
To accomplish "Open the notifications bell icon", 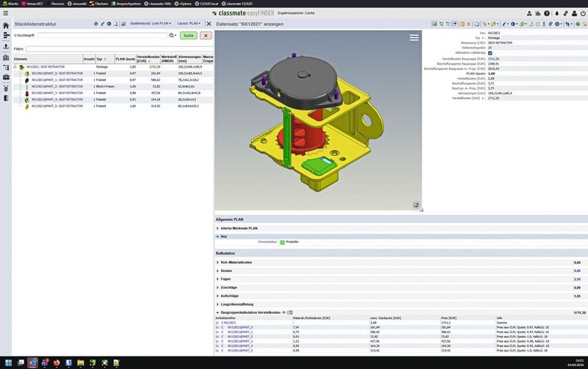I will (x=556, y=13).
